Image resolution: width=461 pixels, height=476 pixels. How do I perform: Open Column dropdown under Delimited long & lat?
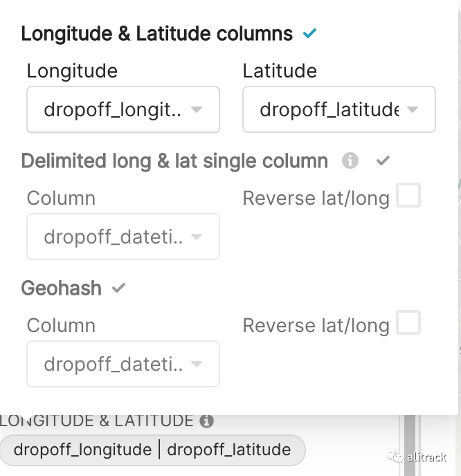(114, 237)
